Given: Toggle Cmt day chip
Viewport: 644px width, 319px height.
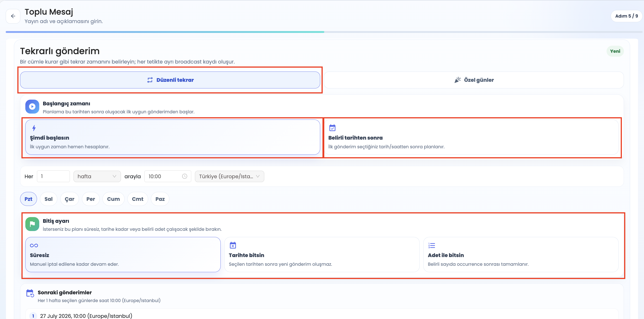Looking at the screenshot, I should 138,199.
